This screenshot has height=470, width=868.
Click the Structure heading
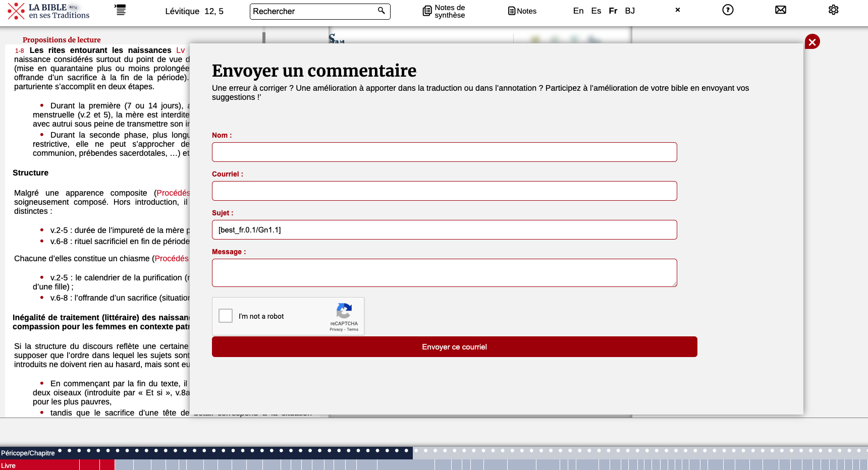[x=31, y=173]
